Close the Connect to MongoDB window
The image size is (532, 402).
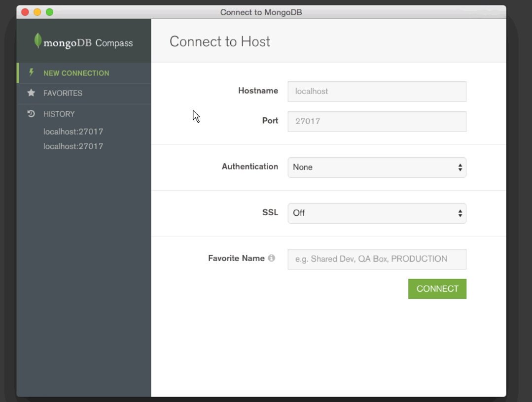[x=25, y=12]
